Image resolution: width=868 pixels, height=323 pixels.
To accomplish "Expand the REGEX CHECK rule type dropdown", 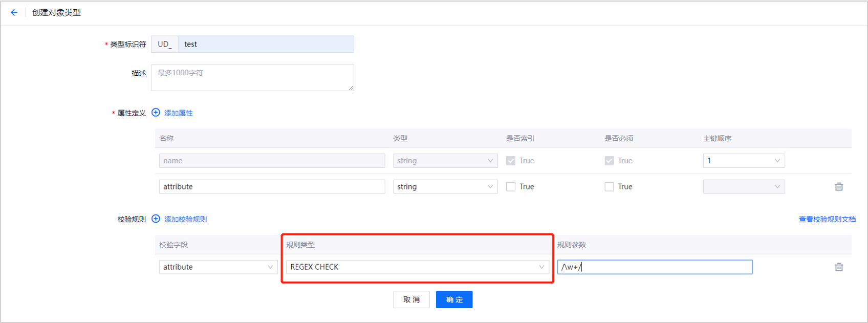I will (417, 267).
